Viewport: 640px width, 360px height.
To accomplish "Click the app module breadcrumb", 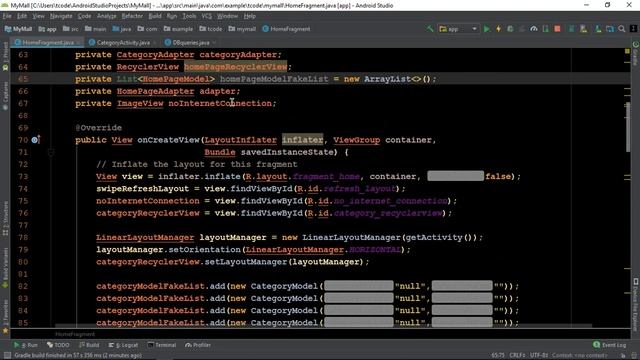I will point(47,29).
